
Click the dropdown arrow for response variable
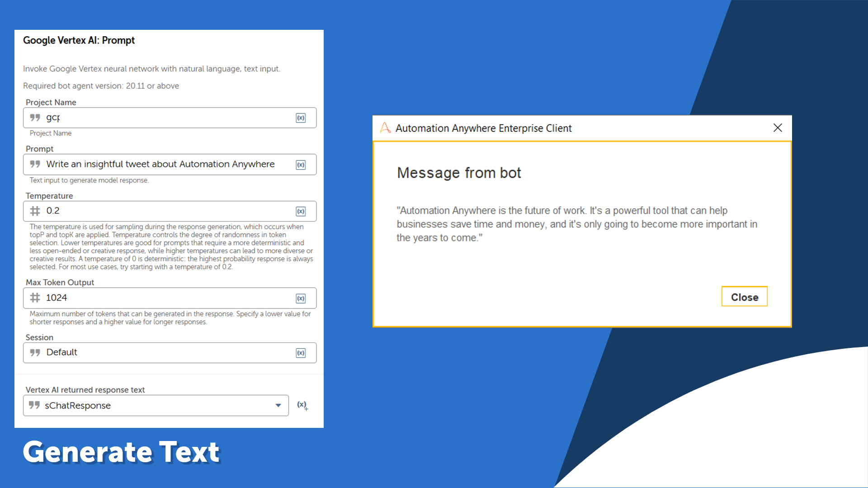coord(278,406)
